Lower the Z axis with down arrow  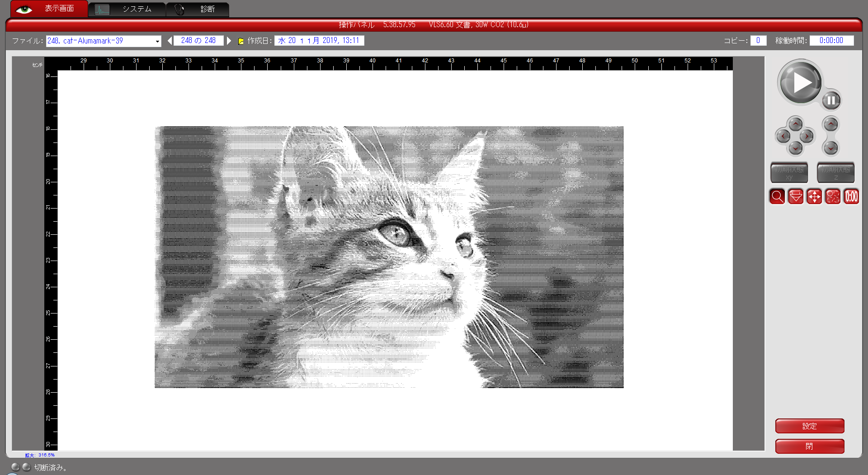pos(830,148)
